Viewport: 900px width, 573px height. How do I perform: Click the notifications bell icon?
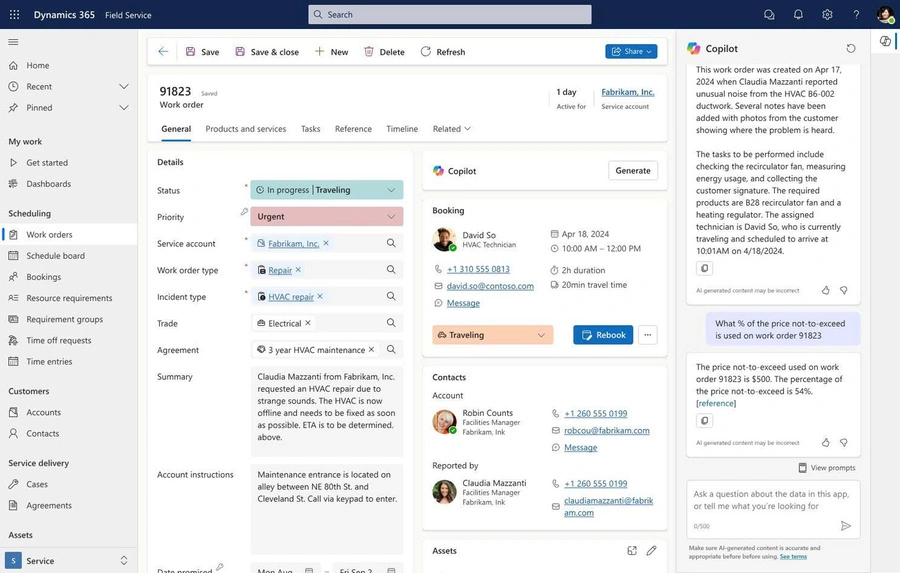coord(798,15)
